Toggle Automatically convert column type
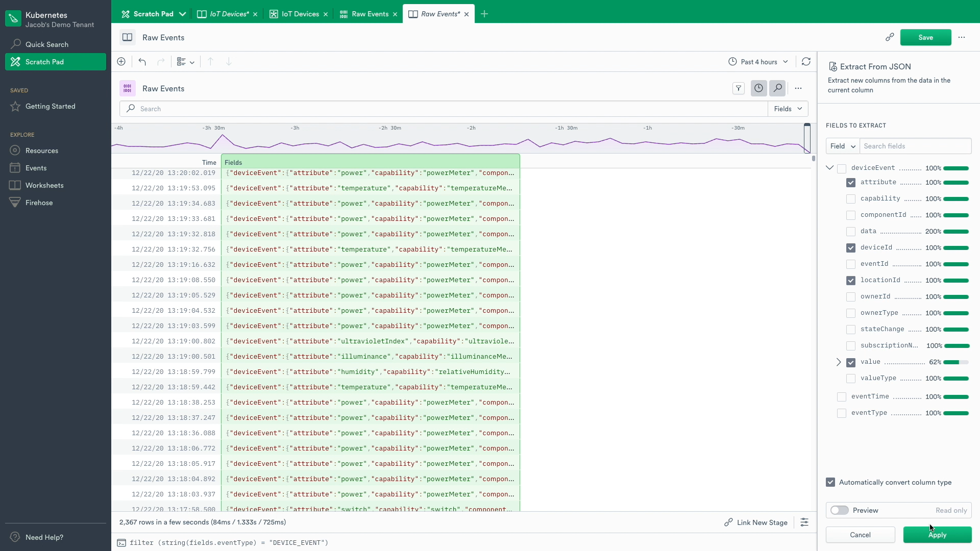The height and width of the screenshot is (551, 980). click(831, 482)
